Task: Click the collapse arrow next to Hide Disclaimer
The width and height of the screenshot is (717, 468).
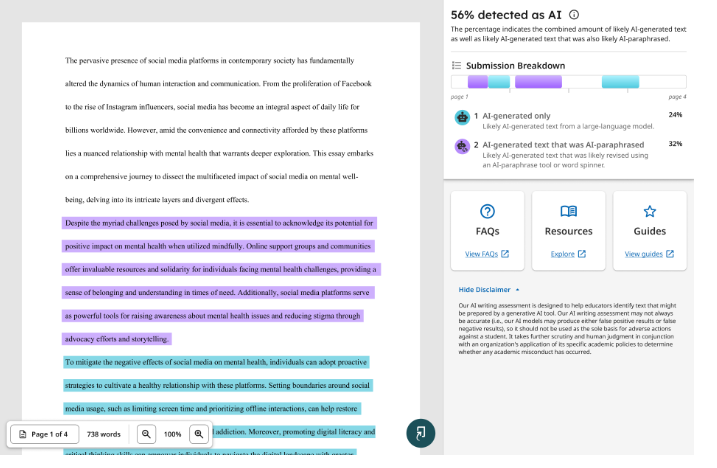Action: pos(518,290)
